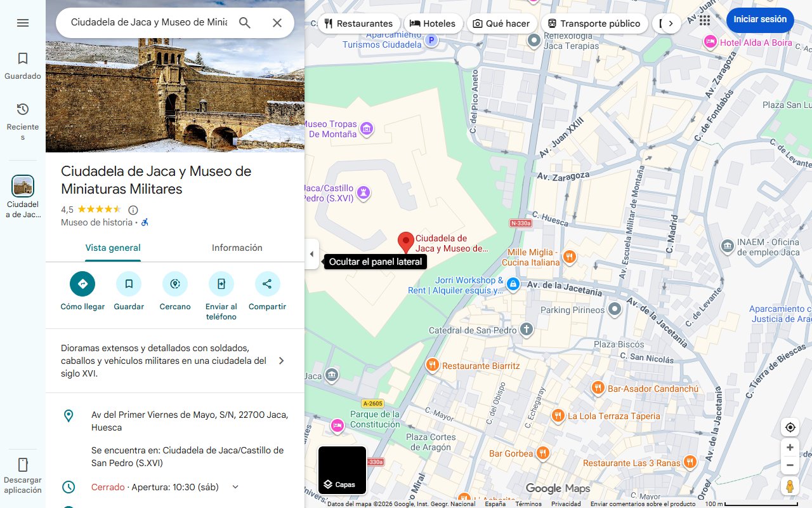
Task: Share the place via Compartir icon
Action: click(267, 284)
